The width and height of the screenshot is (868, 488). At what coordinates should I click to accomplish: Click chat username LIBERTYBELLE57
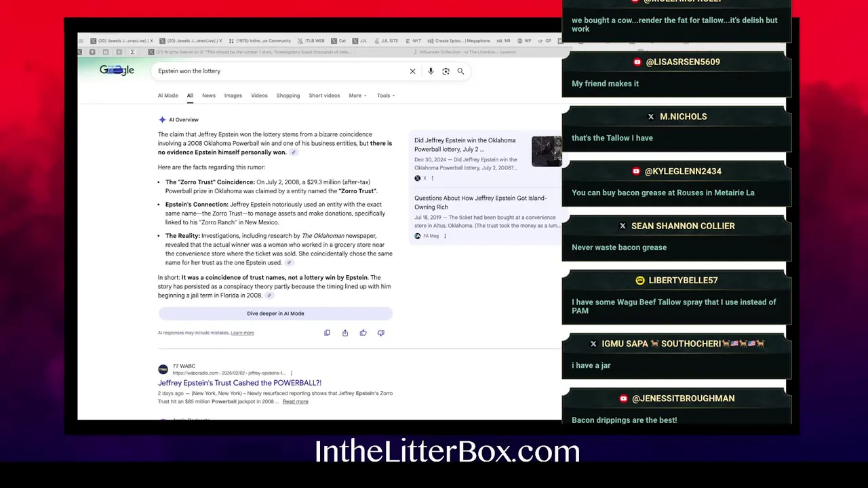(683, 281)
